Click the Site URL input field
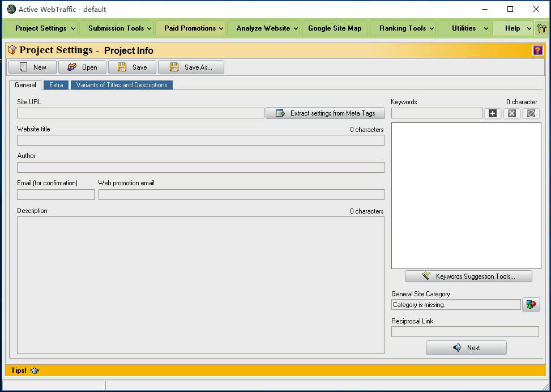 pos(140,113)
